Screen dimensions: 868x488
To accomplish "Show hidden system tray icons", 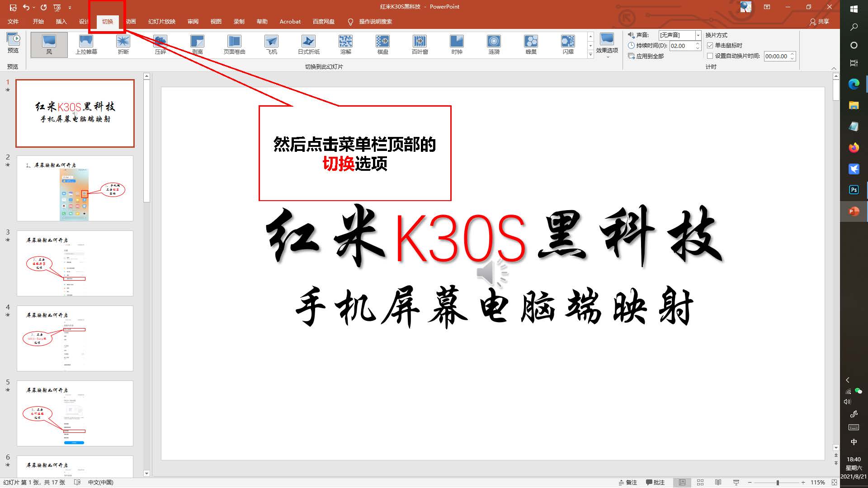I will click(x=848, y=380).
